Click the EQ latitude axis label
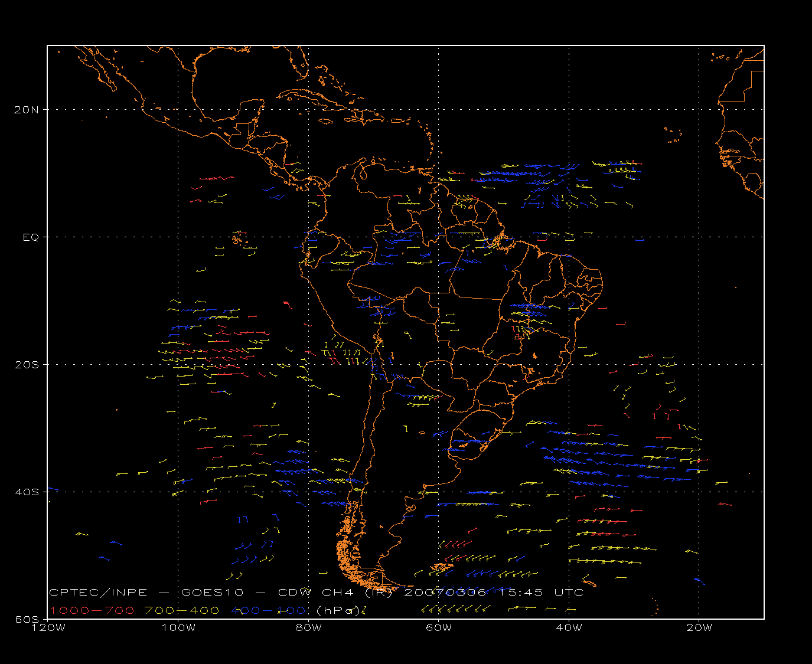 coord(31,237)
